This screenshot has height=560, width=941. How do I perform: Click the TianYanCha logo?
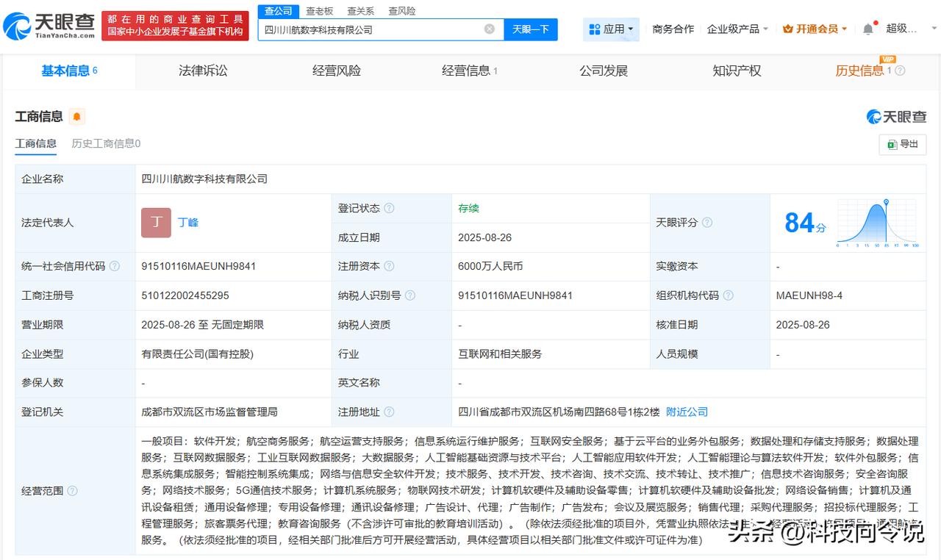click(x=49, y=26)
